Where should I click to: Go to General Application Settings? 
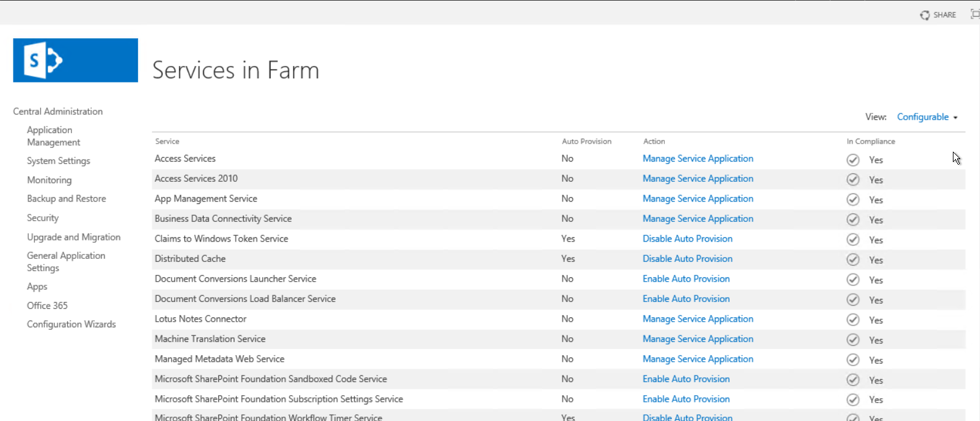point(66,262)
